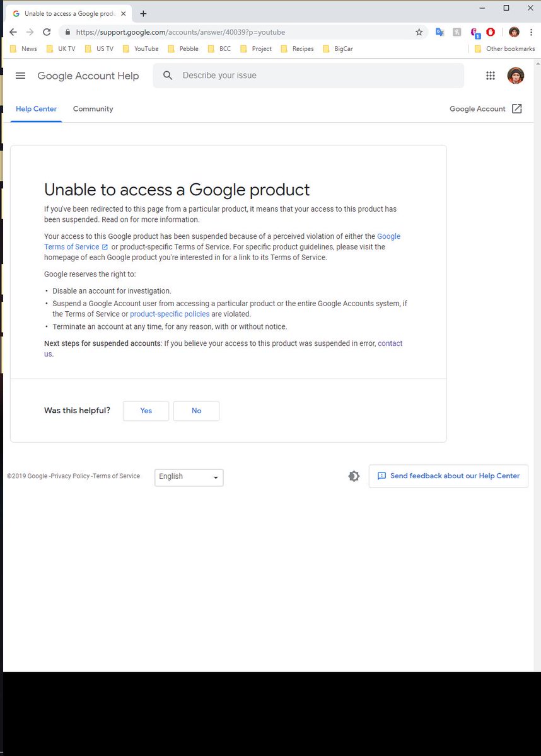Open the Google apps grid
This screenshot has width=541, height=756.
pos(491,76)
